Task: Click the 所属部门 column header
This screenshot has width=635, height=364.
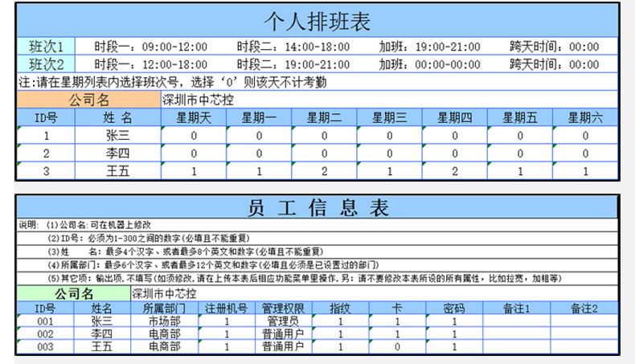Action: [164, 308]
